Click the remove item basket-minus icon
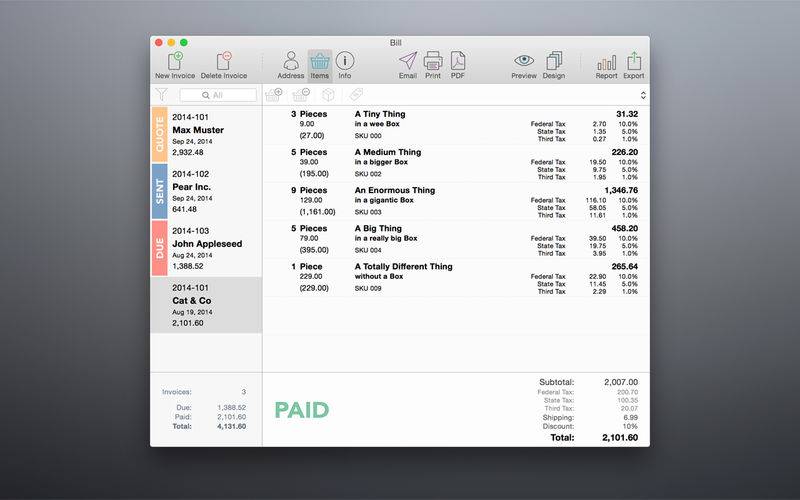800x500 pixels. pyautogui.click(x=302, y=94)
